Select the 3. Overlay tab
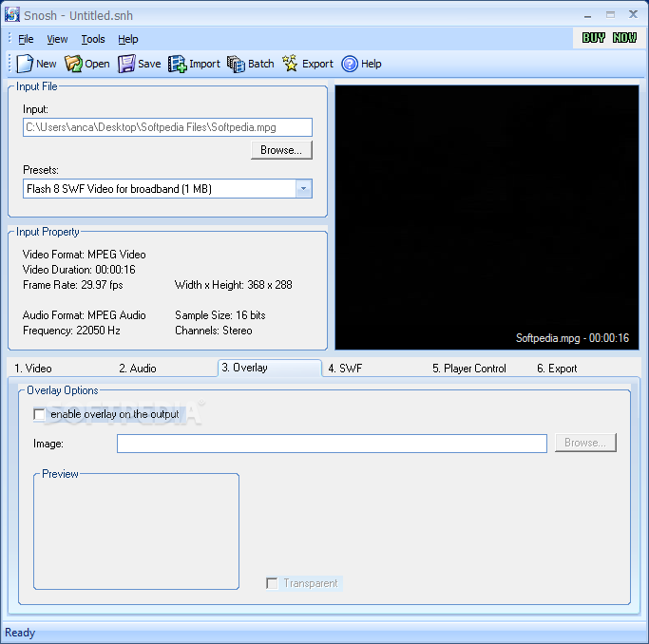 click(x=270, y=368)
